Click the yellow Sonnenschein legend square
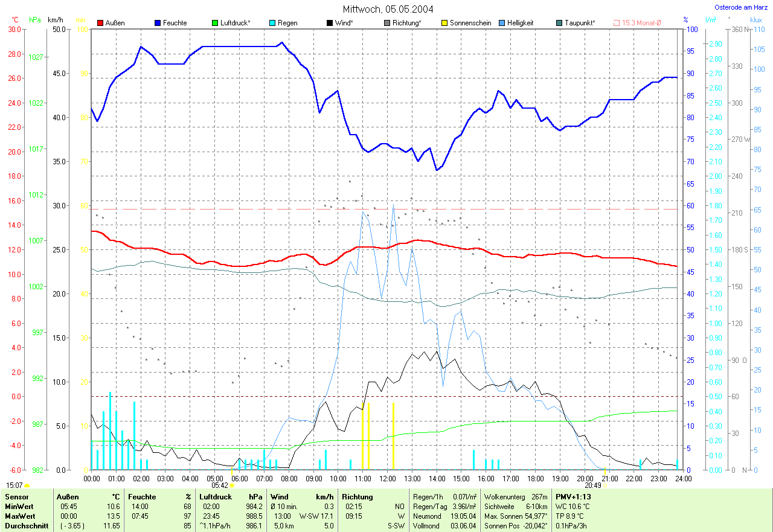773x532 pixels. pos(444,23)
